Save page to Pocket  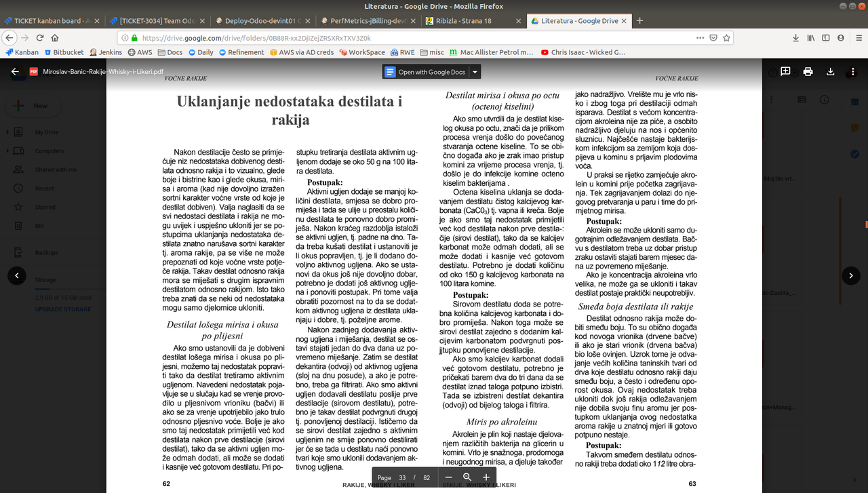point(713,38)
